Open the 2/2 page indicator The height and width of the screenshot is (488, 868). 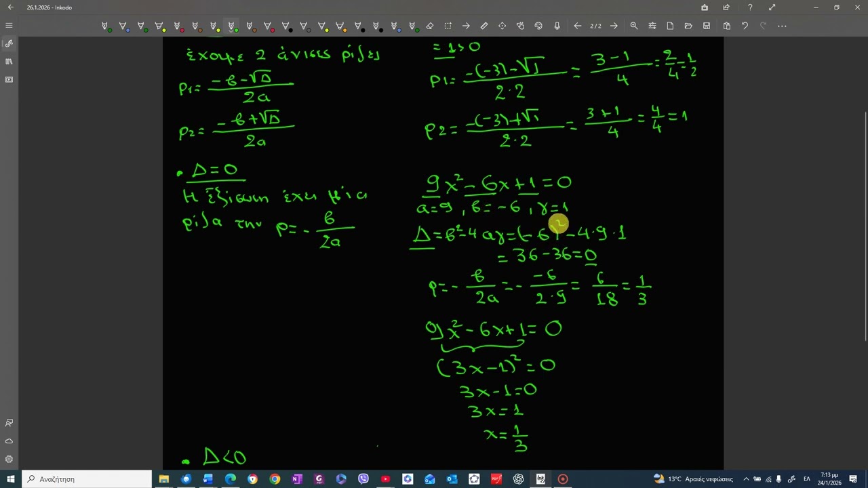pos(595,26)
